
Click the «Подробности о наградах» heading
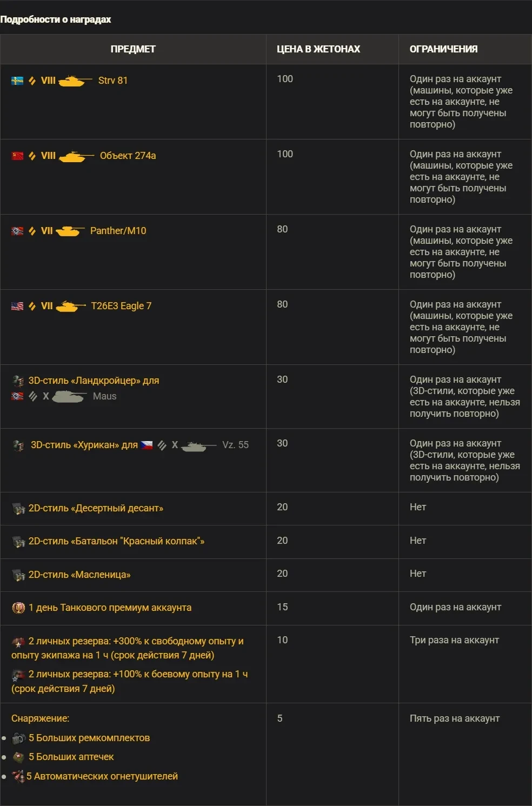[x=56, y=19]
